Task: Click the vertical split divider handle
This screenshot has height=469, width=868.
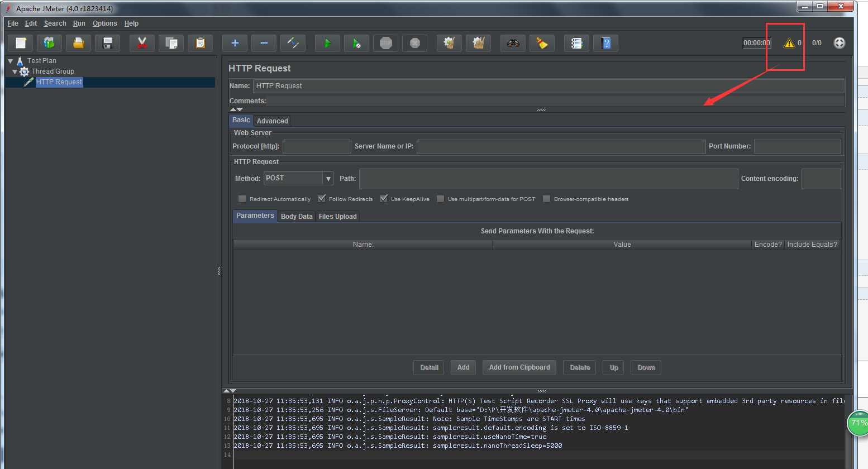Action: 219,271
